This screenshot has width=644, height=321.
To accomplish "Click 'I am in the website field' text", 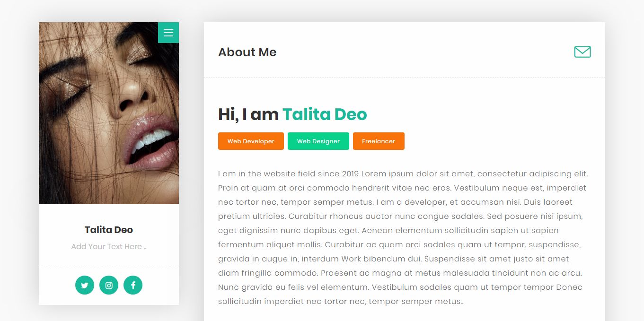I will coord(267,174).
